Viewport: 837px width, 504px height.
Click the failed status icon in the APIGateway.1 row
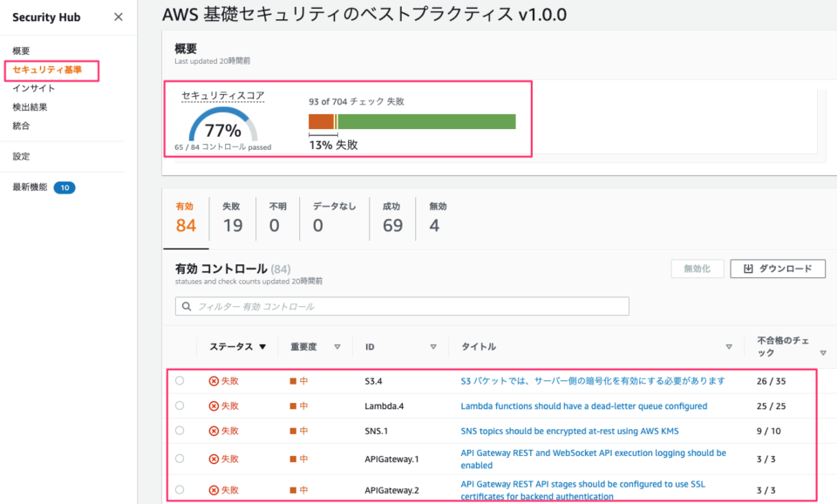[x=214, y=460]
